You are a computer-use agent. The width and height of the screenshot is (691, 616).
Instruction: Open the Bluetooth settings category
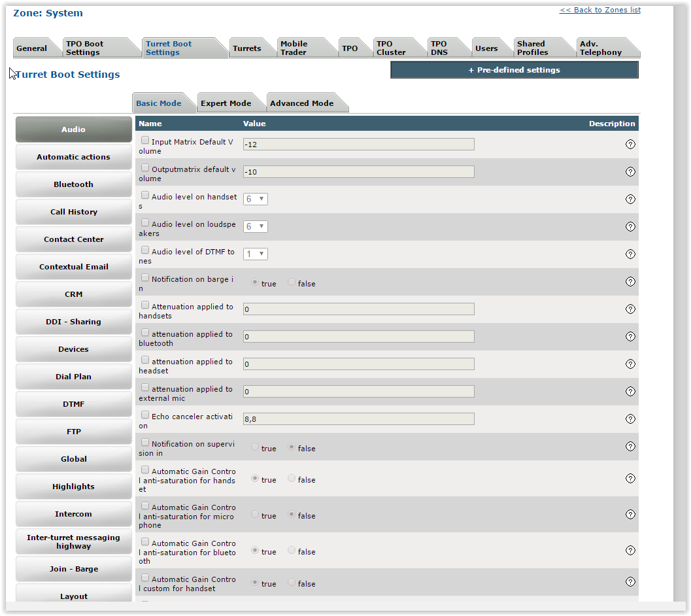pos(74,184)
